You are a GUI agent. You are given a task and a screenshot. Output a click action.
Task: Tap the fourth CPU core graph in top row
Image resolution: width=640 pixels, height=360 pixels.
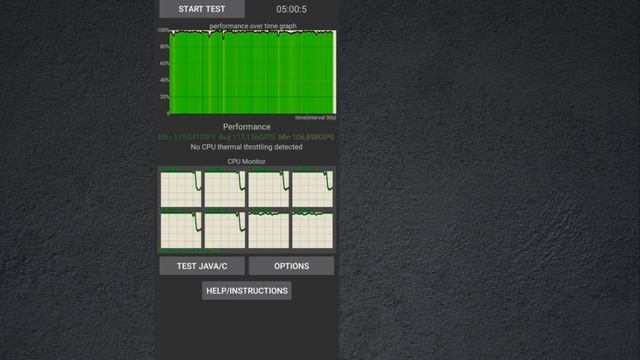coord(312,189)
